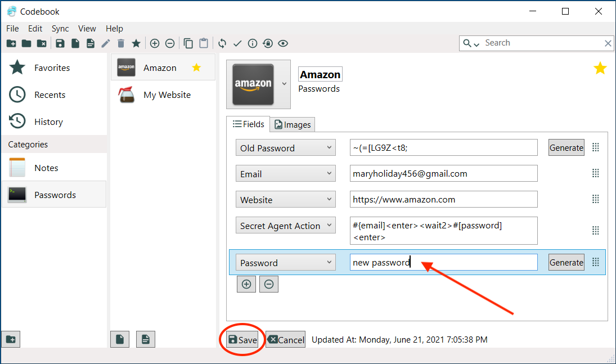Open the Edit menu
The width and height of the screenshot is (616, 364).
[x=35, y=29]
